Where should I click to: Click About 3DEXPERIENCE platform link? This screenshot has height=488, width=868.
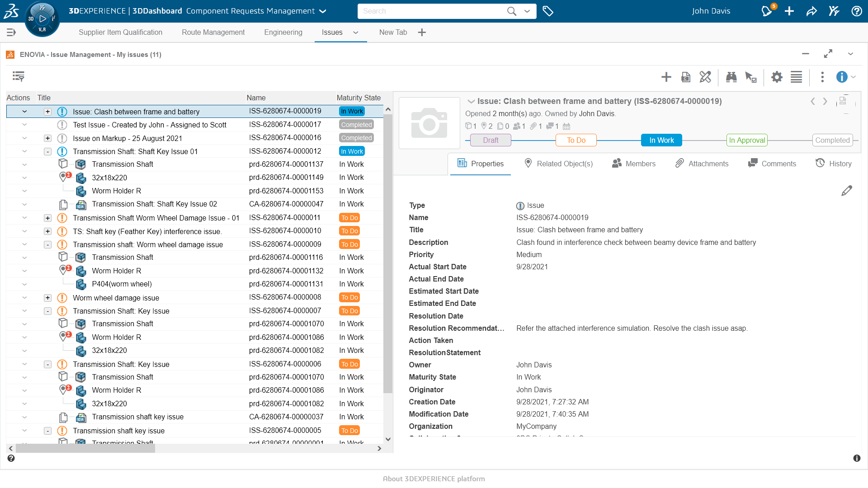pos(434,479)
